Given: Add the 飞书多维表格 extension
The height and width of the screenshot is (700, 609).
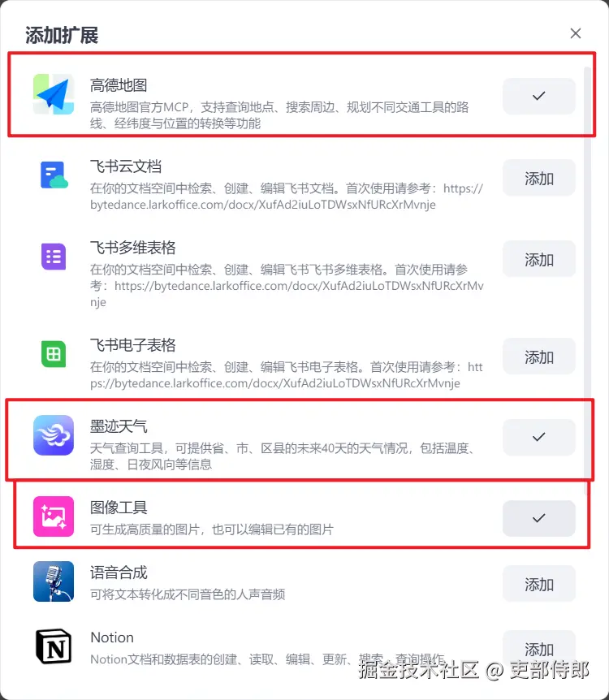Looking at the screenshot, I should click(x=539, y=259).
